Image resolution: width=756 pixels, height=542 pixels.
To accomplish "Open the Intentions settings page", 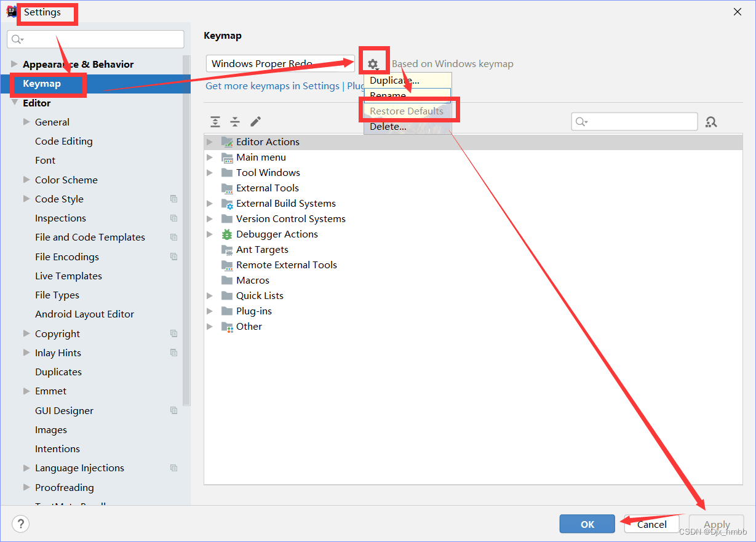I will (57, 449).
